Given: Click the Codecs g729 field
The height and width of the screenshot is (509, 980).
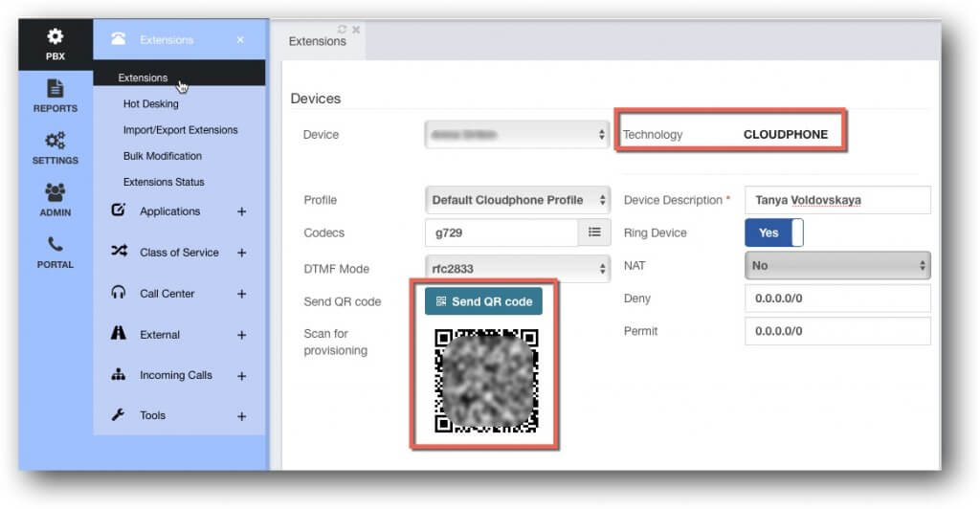Looking at the screenshot, I should click(x=501, y=232).
